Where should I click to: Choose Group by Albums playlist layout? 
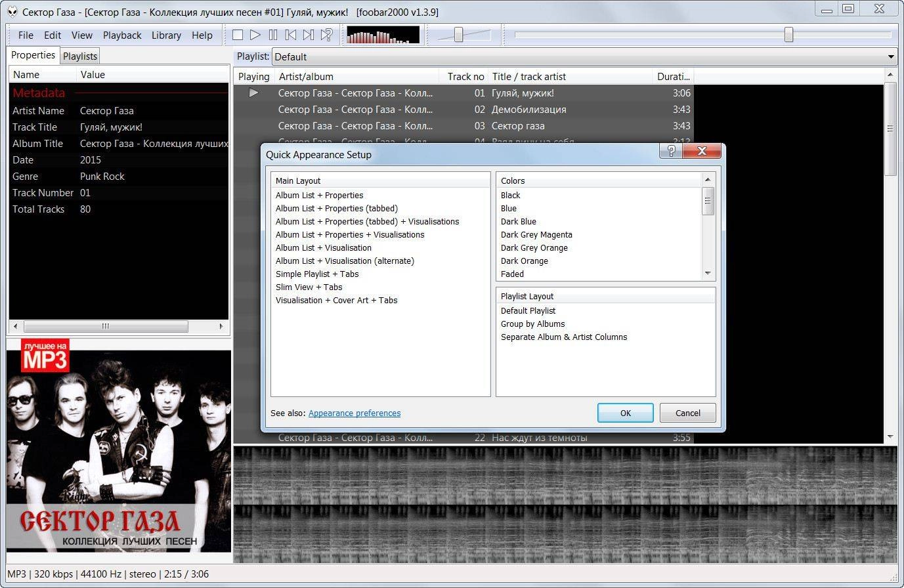point(532,324)
